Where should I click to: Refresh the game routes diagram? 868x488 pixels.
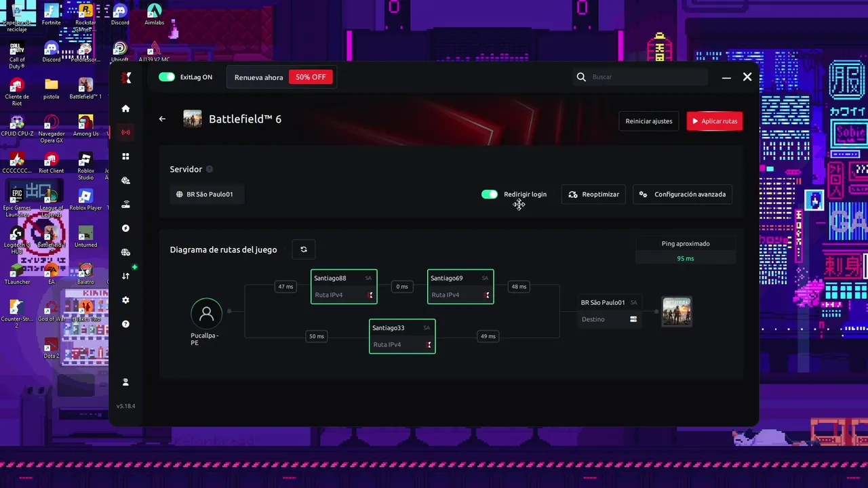(x=304, y=249)
